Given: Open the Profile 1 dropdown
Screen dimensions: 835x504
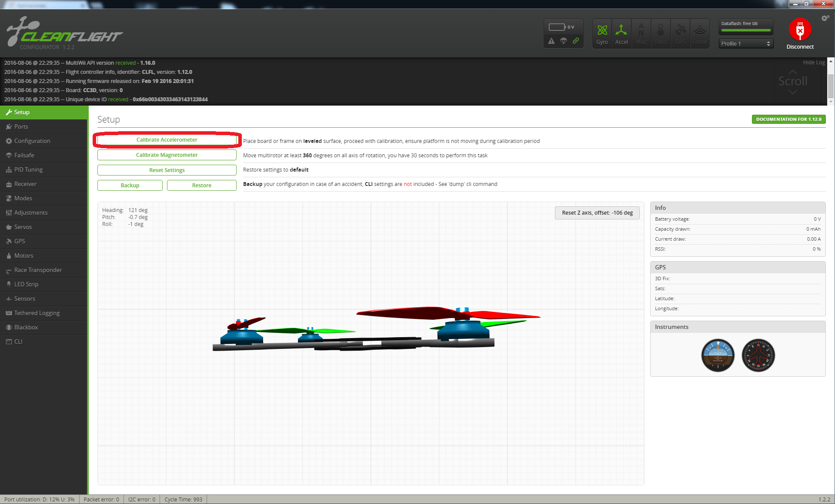Looking at the screenshot, I should click(x=746, y=43).
